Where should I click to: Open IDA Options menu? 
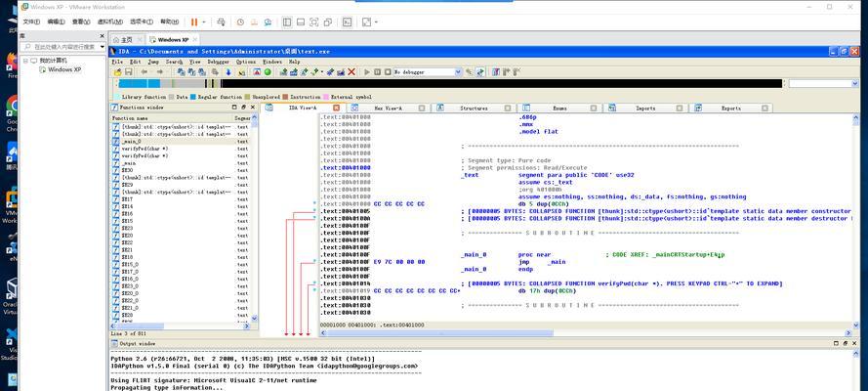[x=246, y=62]
